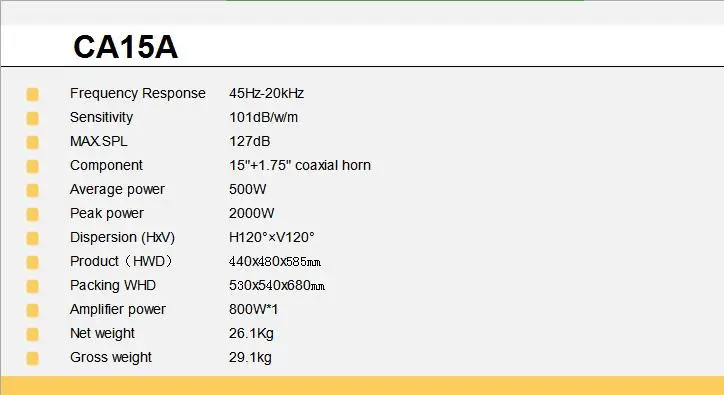
Task: Click the 45Hz-20kHz value
Action: [266, 93]
